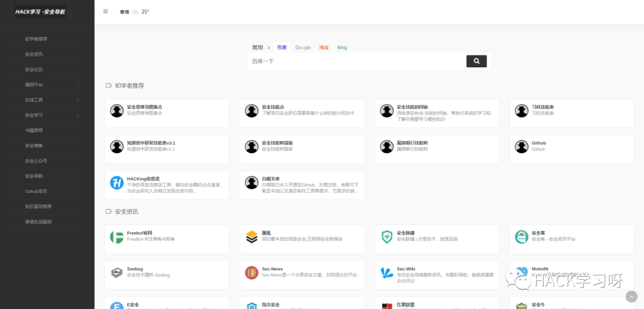Screen dimensions: 644x309
Task: Click the red Sec-News logo icon
Action: point(252,273)
